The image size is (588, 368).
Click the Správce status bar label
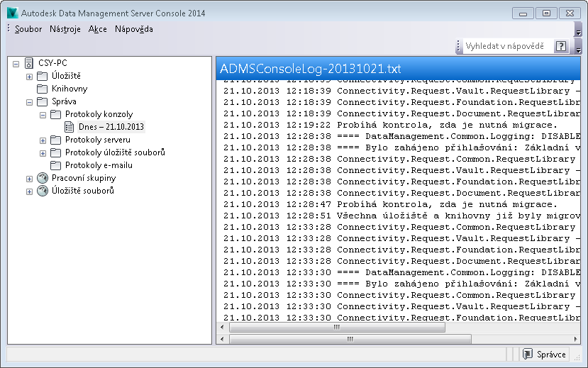551,354
